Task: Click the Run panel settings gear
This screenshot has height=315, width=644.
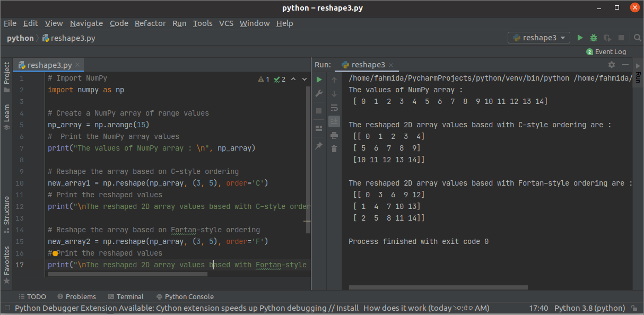Action: (612, 65)
